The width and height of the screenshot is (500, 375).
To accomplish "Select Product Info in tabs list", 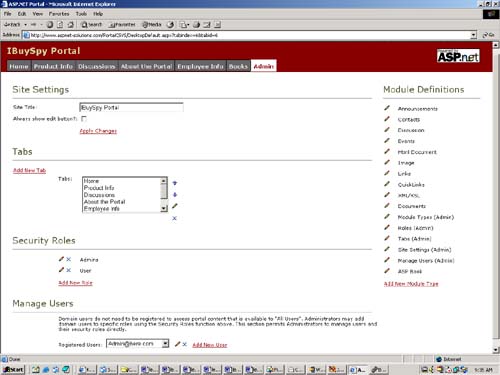I will coord(99,188).
